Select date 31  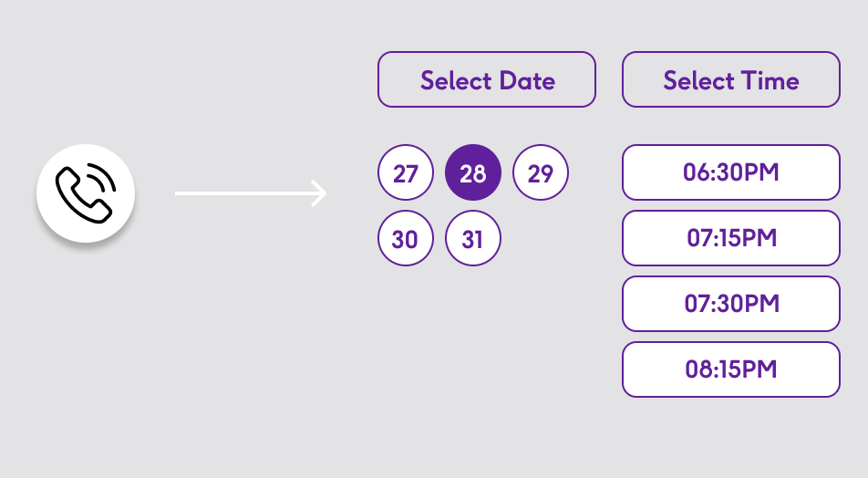[x=473, y=239]
